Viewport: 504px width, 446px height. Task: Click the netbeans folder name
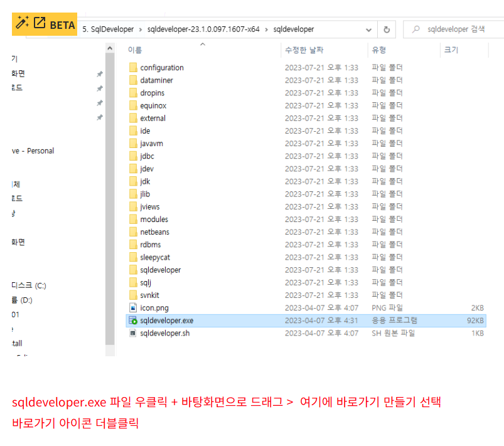point(154,231)
